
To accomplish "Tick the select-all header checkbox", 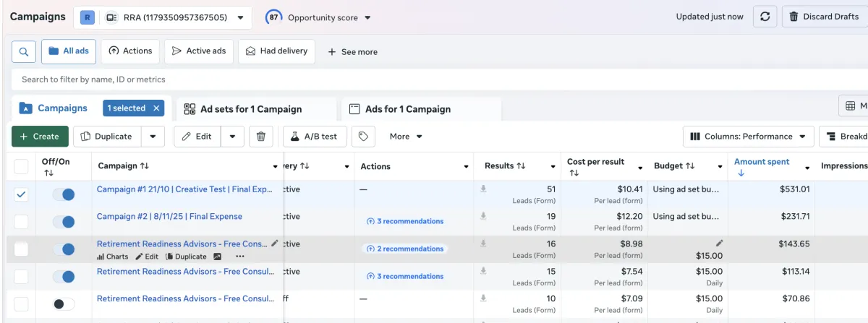I will pyautogui.click(x=22, y=167).
